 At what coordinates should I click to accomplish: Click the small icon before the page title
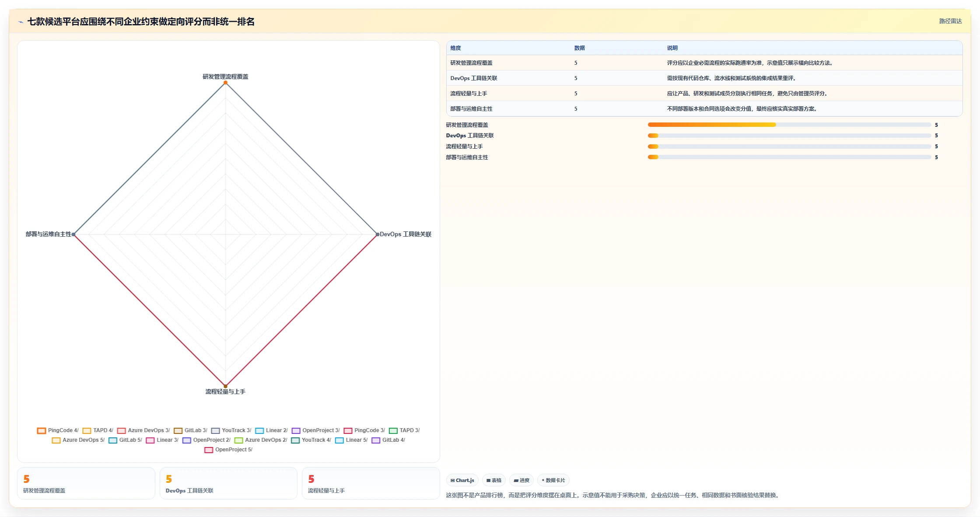(x=21, y=22)
